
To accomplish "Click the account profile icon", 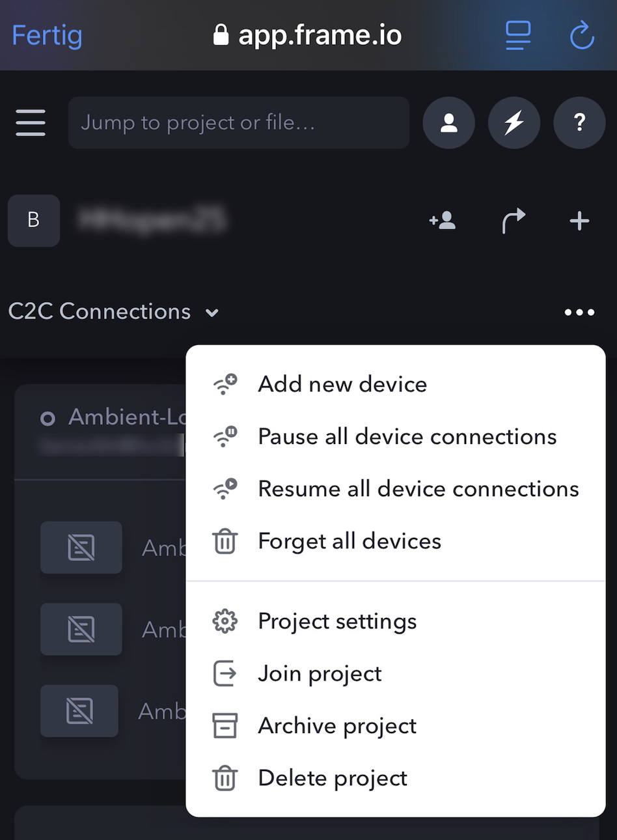I will pyautogui.click(x=449, y=122).
